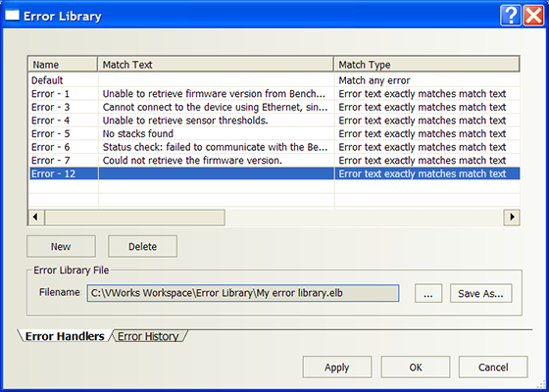Select Error - 12 Match Type cell
The image size is (549, 392).
[x=426, y=173]
